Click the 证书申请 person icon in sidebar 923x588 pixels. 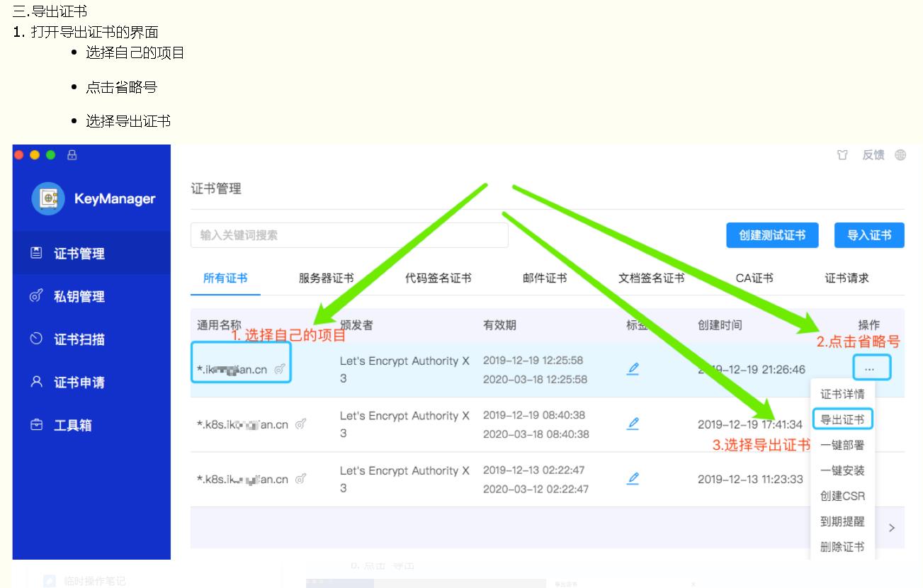[36, 382]
